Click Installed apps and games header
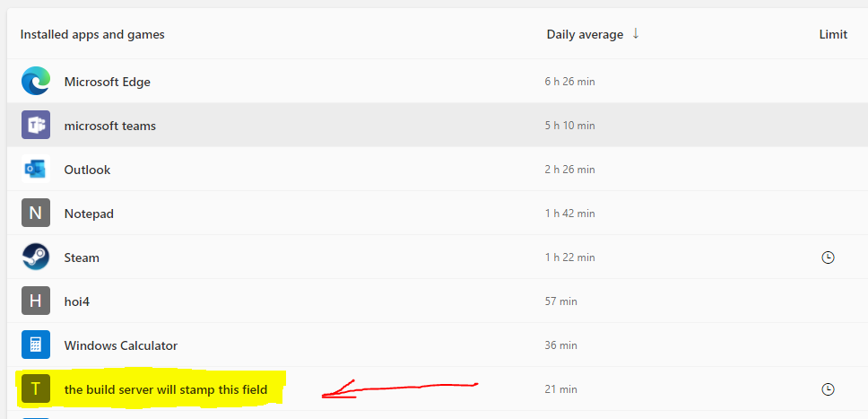Viewport: 868px width, 419px height. pos(92,34)
